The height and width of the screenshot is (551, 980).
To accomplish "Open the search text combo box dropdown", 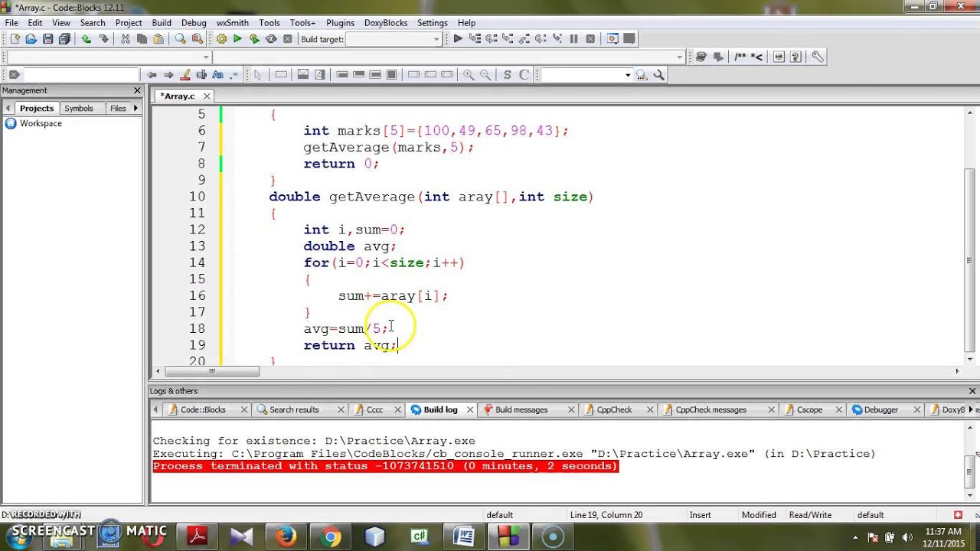I will coord(628,75).
